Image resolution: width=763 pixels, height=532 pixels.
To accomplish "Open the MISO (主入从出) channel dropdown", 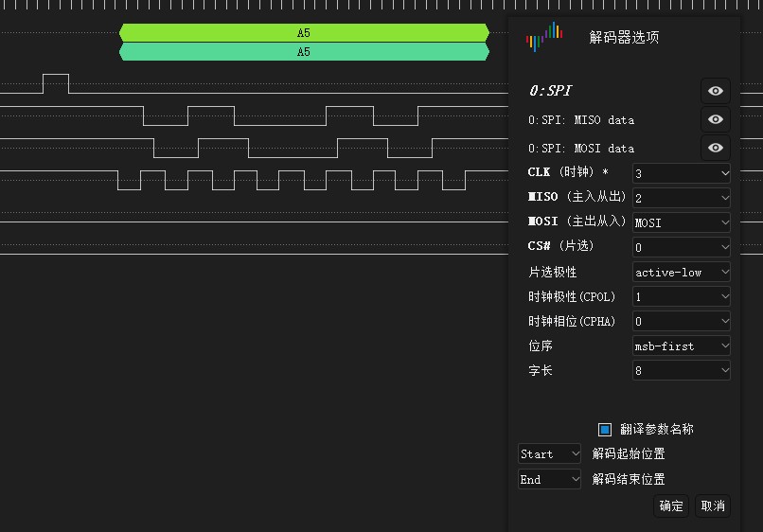I will pos(681,198).
